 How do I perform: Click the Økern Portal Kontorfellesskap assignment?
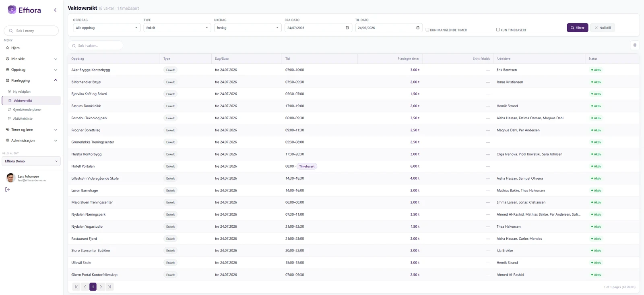[95, 275]
